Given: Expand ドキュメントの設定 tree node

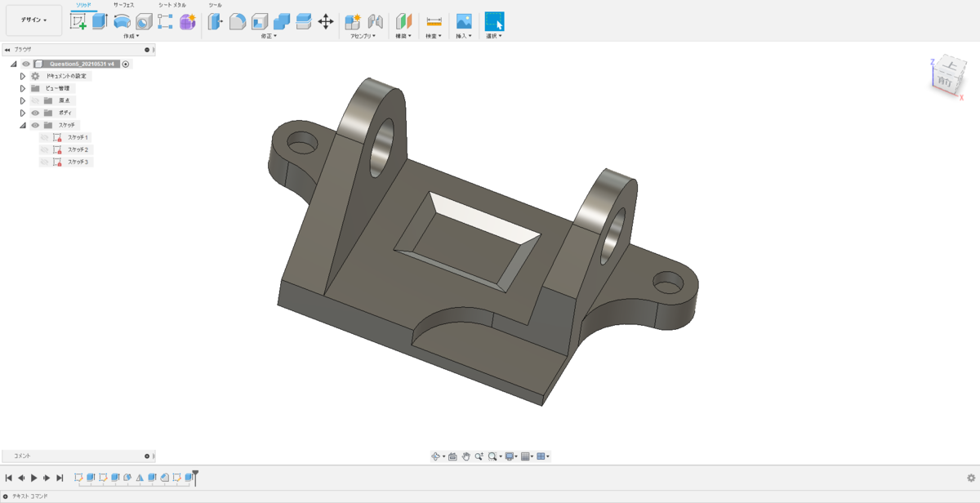Looking at the screenshot, I should pos(23,76).
